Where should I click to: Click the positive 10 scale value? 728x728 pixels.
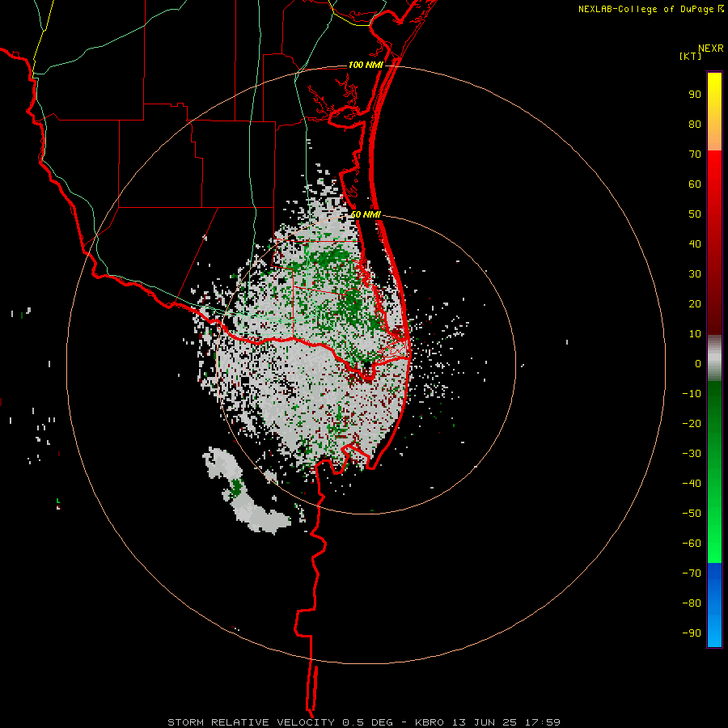[695, 334]
